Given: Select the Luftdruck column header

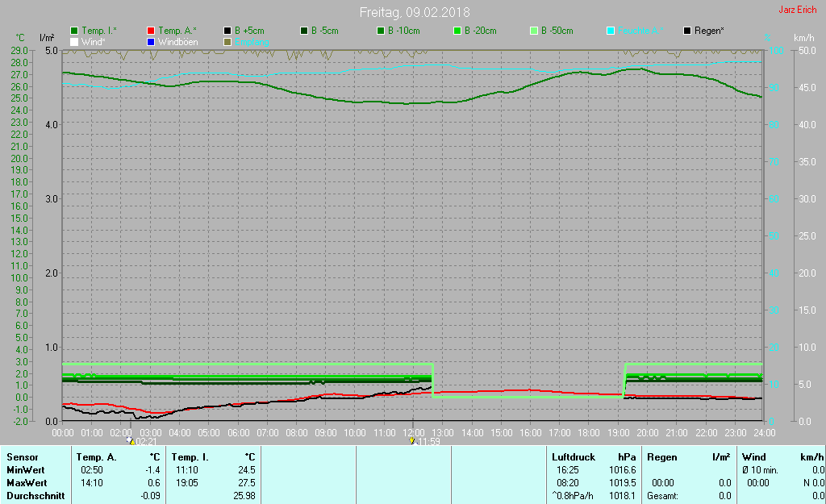Looking at the screenshot, I should [x=572, y=457].
